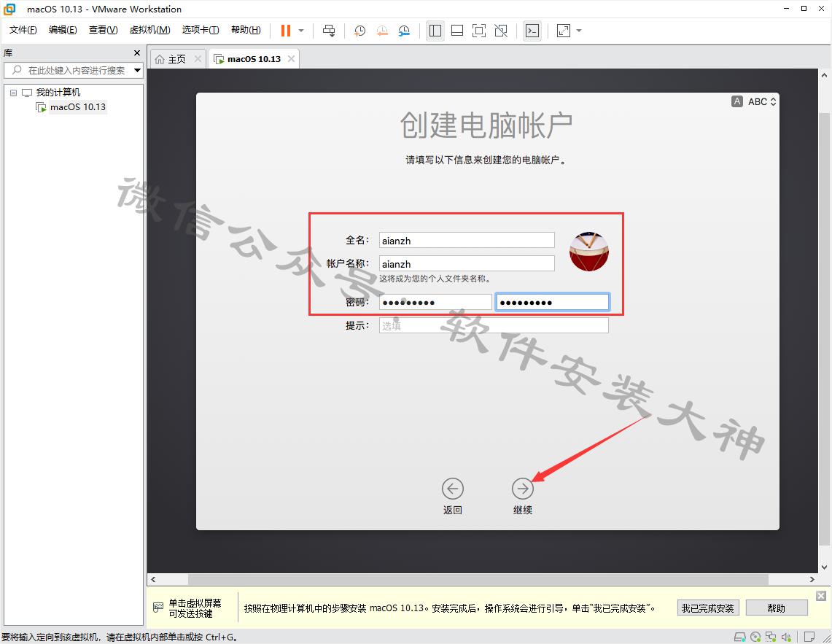The image size is (832, 644).
Task: Toggle the console view button
Action: coord(532,31)
